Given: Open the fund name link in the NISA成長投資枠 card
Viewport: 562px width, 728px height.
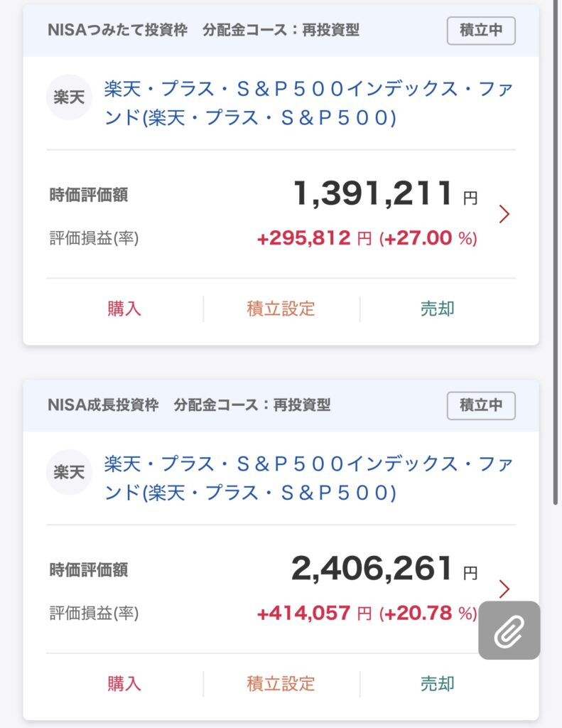Looking at the screenshot, I should pyautogui.click(x=308, y=478).
